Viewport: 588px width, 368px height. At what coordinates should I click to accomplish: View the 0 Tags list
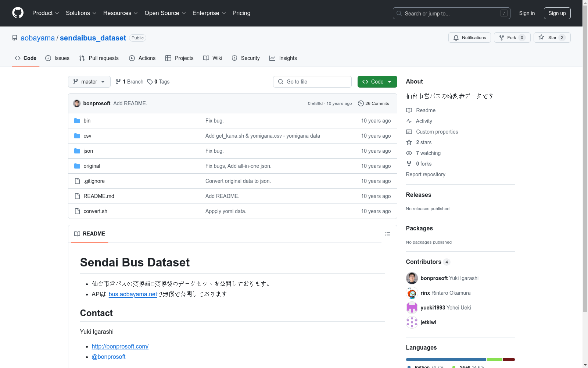click(158, 82)
